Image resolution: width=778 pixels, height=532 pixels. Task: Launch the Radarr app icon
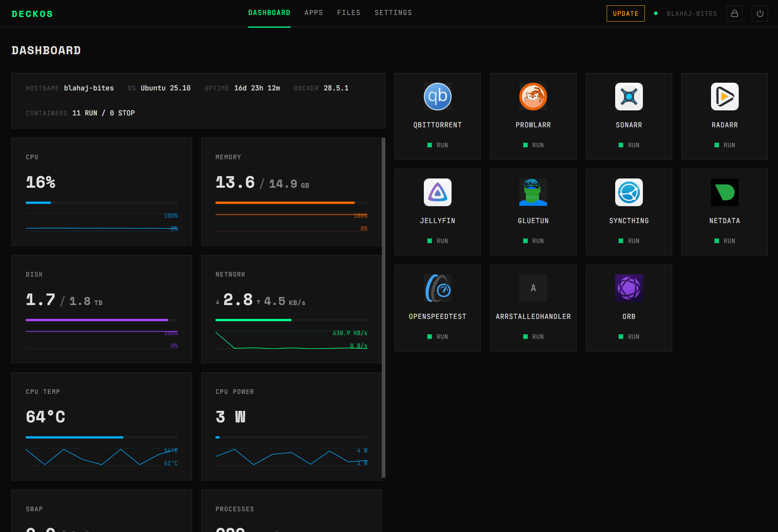pos(724,97)
